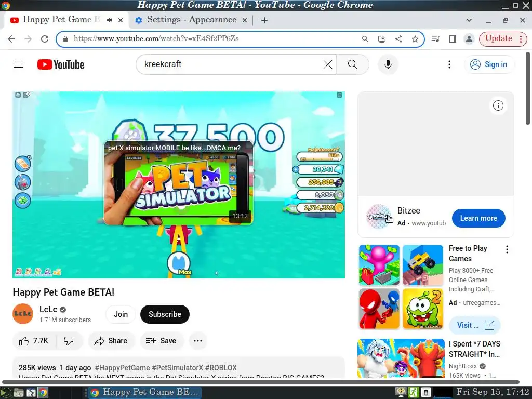Open Chrome profile avatar menu
Viewport: 532px width, 399px height.
469,38
